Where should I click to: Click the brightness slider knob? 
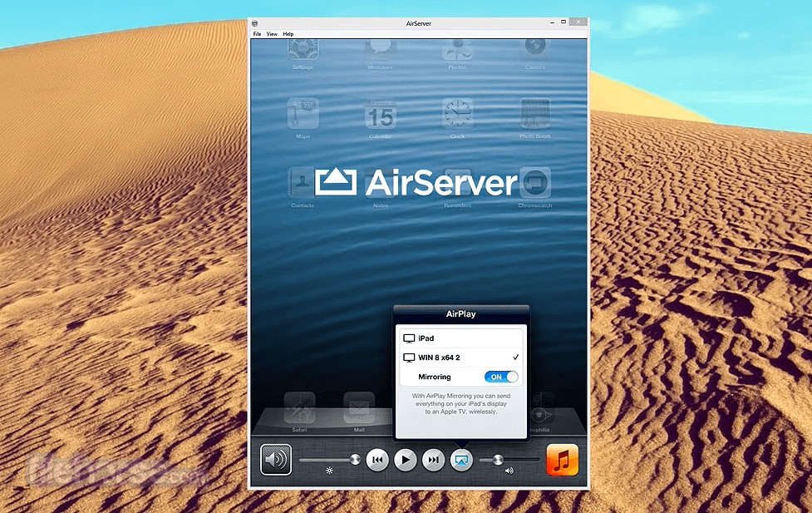tap(356, 459)
